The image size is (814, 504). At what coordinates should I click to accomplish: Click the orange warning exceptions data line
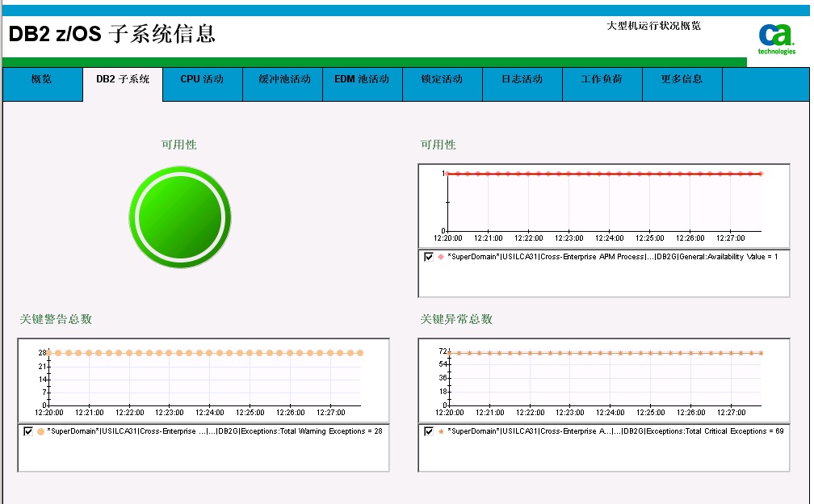204,353
